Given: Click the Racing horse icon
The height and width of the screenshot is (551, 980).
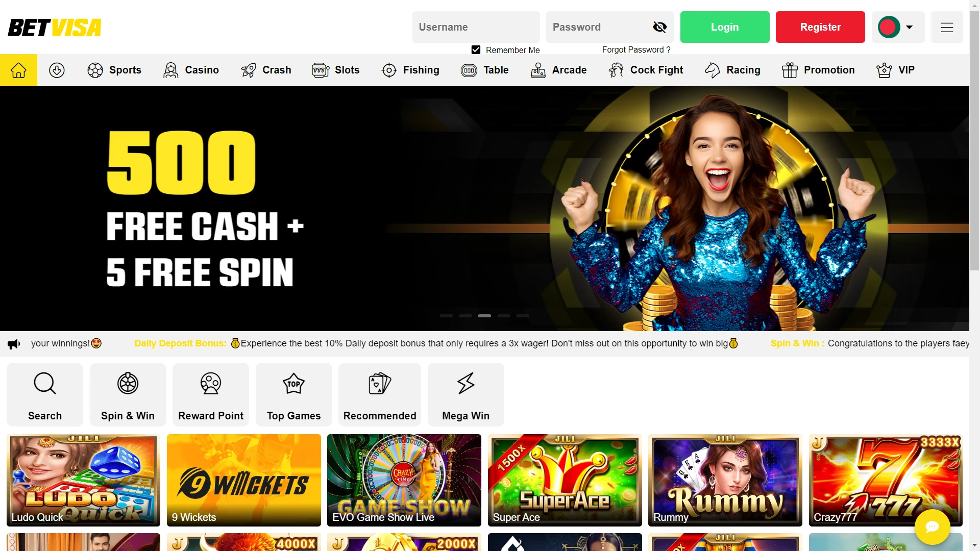Looking at the screenshot, I should click(x=712, y=70).
